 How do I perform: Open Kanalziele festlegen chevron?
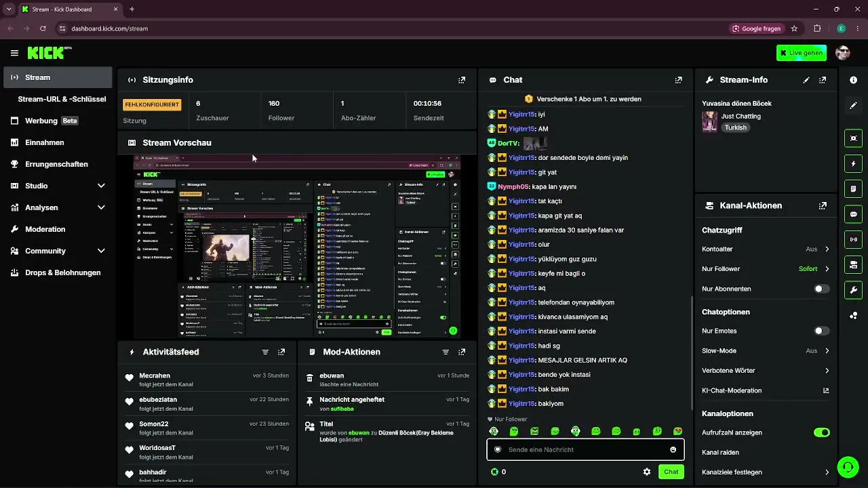click(x=827, y=472)
